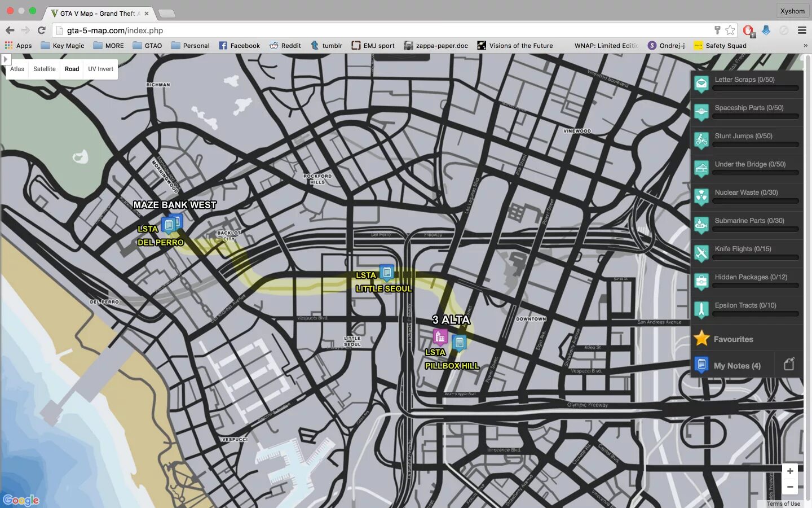812x508 pixels.
Task: Open the Apps bookmark shortcut
Action: coord(18,46)
